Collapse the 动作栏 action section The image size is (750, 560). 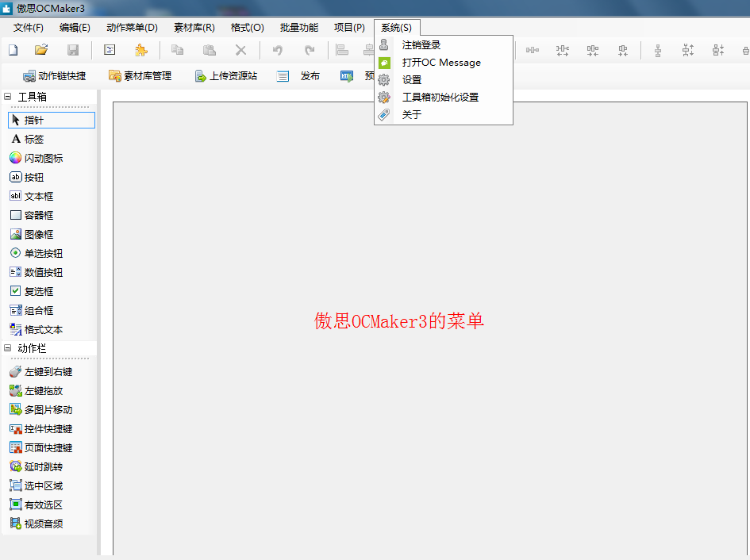tap(8, 348)
